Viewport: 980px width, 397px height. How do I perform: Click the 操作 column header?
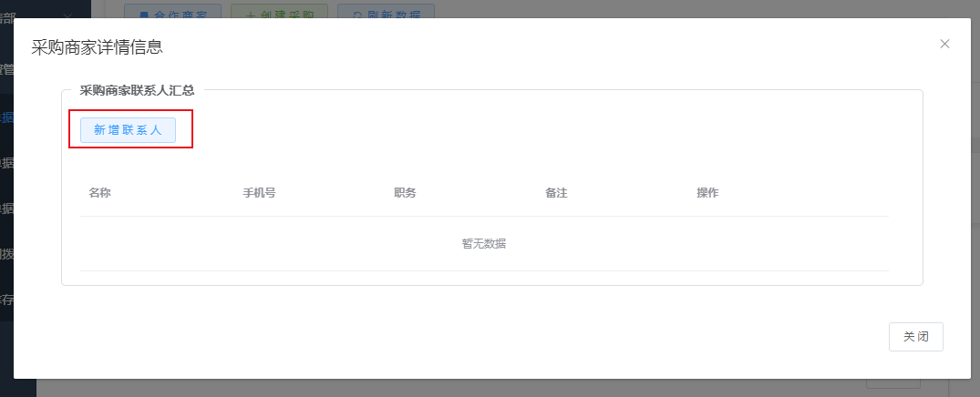click(x=707, y=193)
